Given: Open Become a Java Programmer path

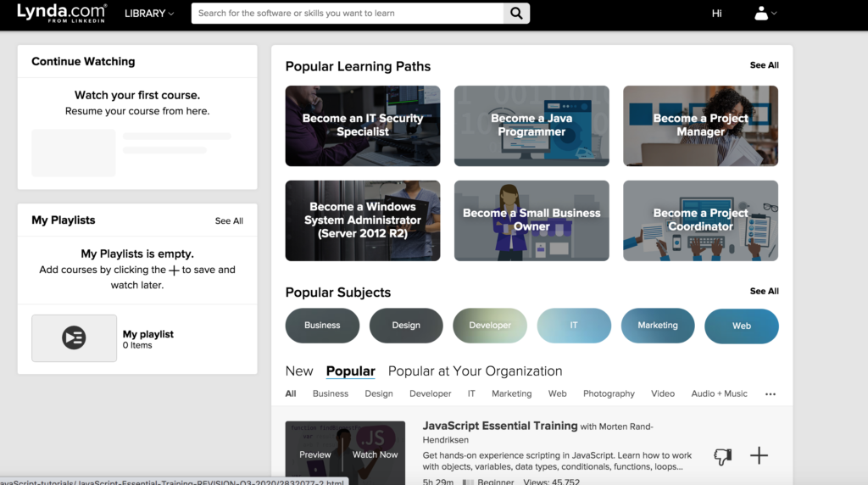Looking at the screenshot, I should 531,125.
